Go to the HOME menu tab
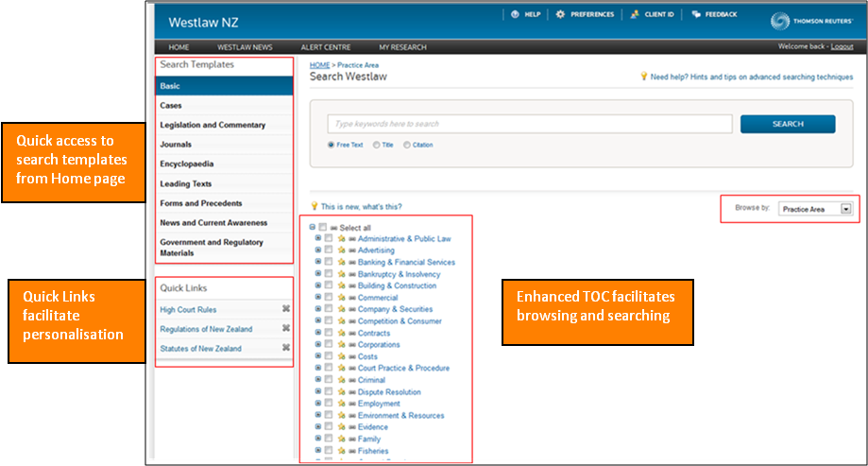This screenshot has height=466, width=868. coord(179,47)
